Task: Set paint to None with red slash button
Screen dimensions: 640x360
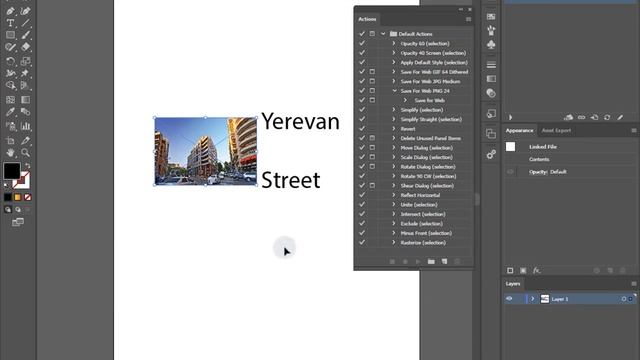Action: tap(28, 198)
